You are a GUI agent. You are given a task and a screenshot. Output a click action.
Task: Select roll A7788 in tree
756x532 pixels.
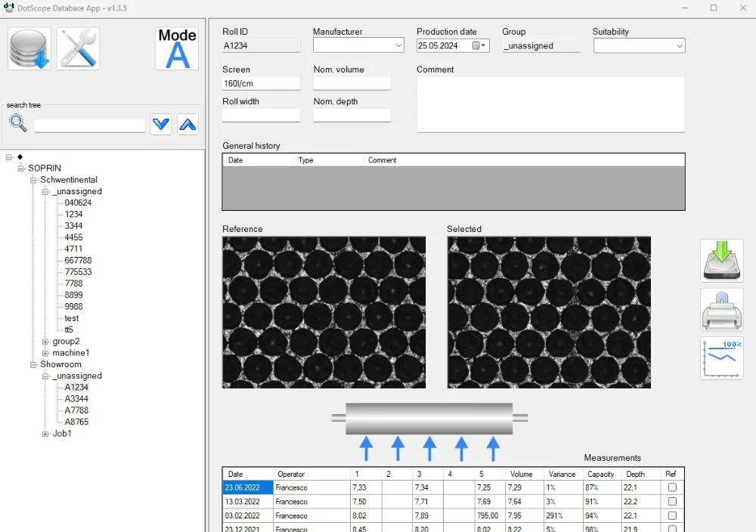click(x=76, y=410)
